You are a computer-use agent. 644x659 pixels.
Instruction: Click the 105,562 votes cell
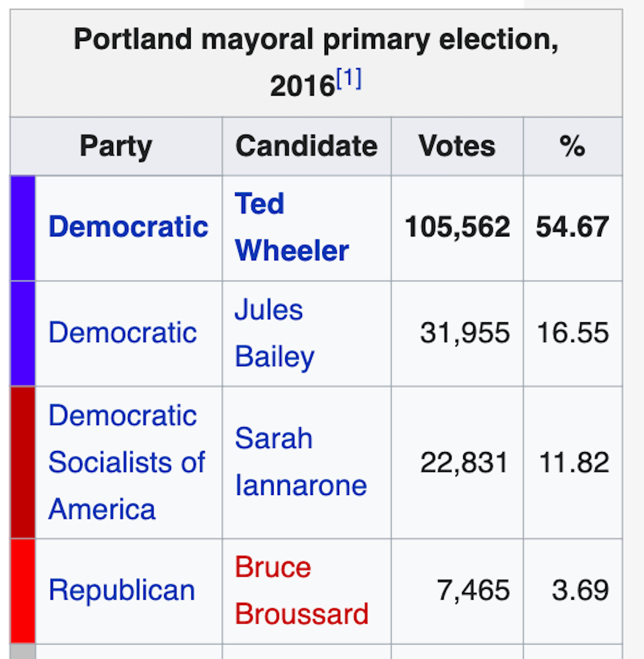pyautogui.click(x=457, y=227)
